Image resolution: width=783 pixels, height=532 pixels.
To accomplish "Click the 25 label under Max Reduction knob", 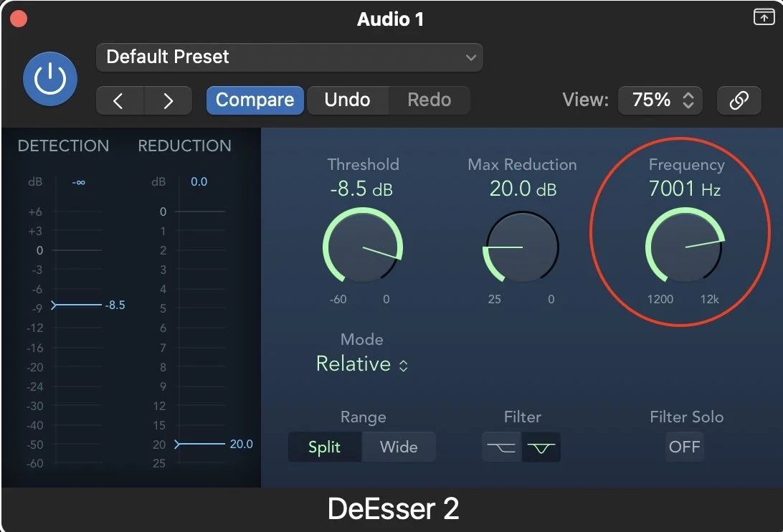I will click(x=494, y=299).
